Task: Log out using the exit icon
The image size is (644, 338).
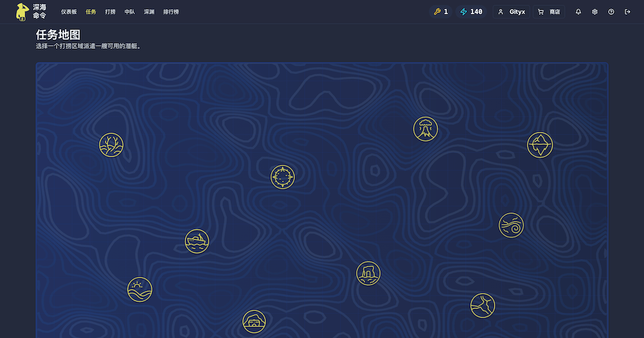Action: pos(628,12)
